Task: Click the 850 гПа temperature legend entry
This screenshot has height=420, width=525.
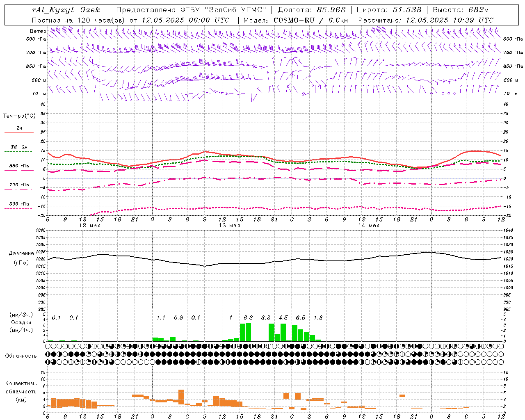Action: [x=19, y=166]
